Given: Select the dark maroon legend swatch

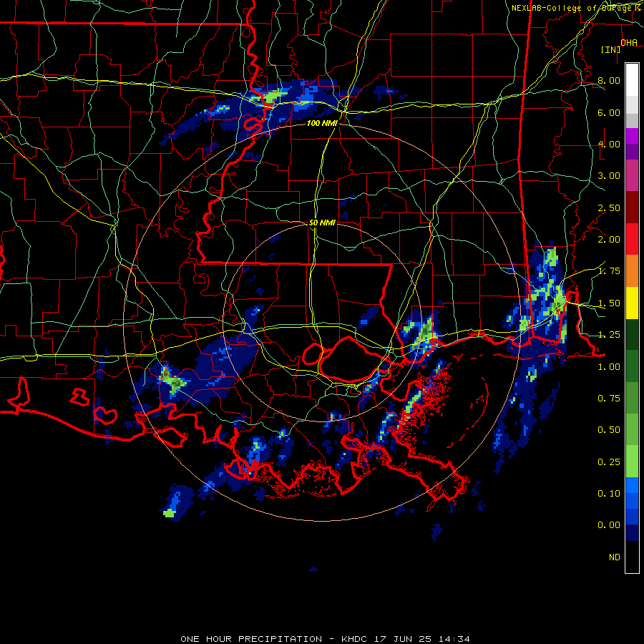Looking at the screenshot, I should click(x=632, y=208).
